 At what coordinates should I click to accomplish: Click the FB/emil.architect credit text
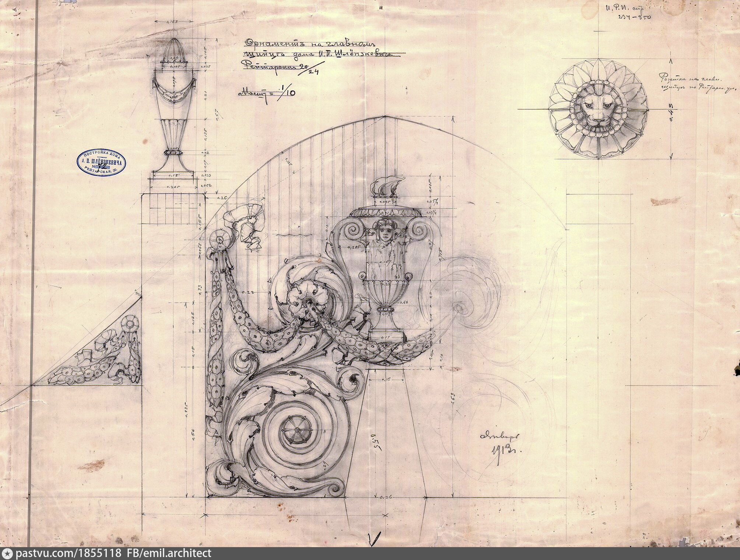(169, 553)
